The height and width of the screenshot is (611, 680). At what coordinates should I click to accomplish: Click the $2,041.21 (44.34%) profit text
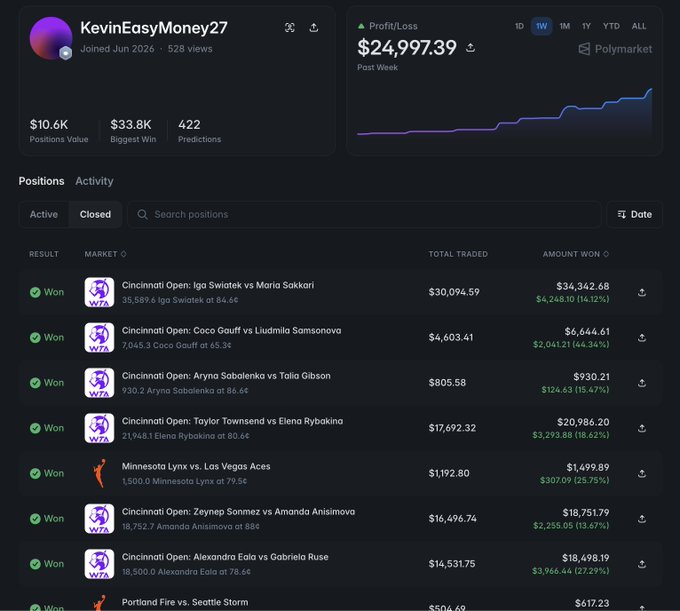[x=571, y=344]
